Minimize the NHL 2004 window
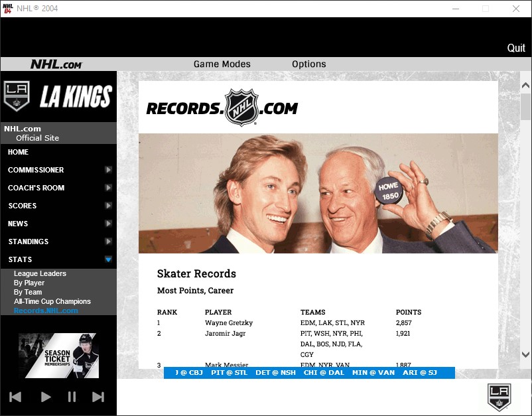This screenshot has height=416, width=532. tap(456, 9)
